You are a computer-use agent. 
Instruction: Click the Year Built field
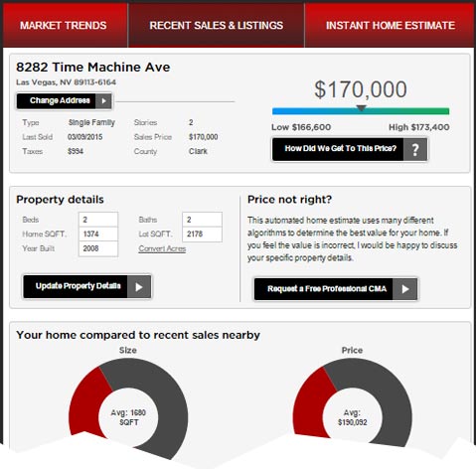click(98, 248)
